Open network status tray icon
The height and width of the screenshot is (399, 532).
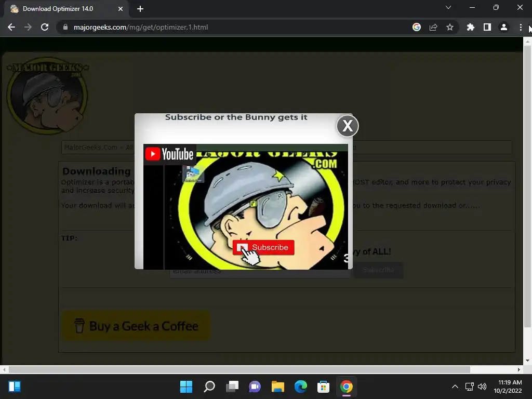(x=470, y=387)
